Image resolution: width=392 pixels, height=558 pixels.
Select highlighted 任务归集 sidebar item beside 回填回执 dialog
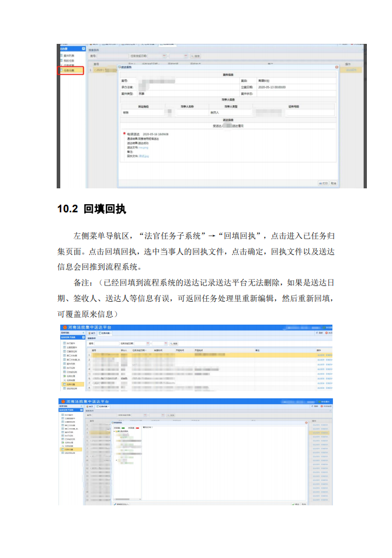[71, 449]
